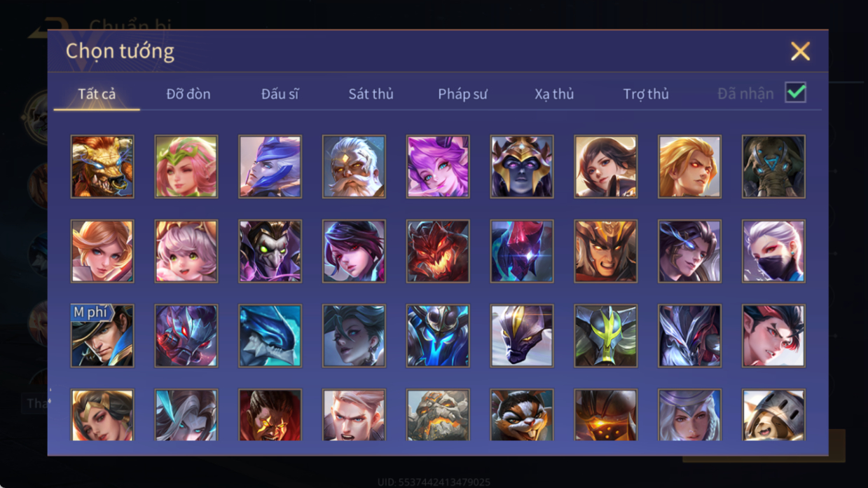Select the hero marked "M phí"

click(102, 336)
